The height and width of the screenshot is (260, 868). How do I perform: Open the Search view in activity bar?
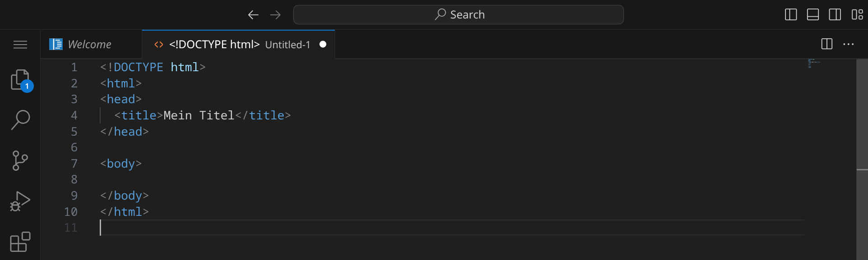pos(20,120)
